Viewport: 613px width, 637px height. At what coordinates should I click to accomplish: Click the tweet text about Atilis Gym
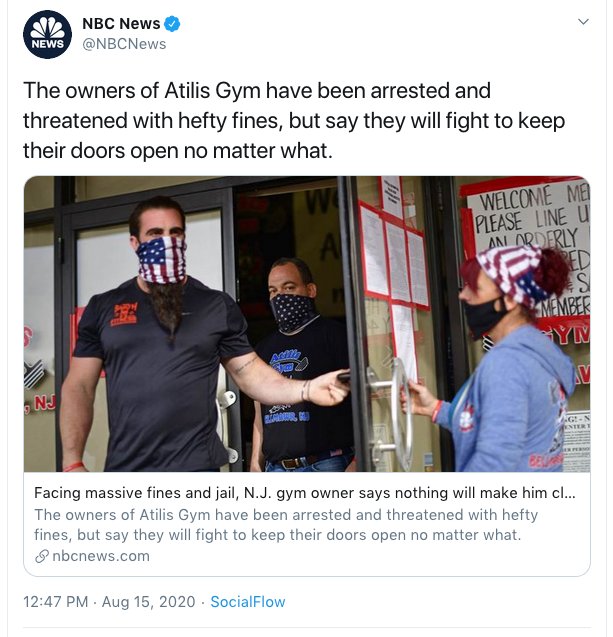click(x=294, y=121)
